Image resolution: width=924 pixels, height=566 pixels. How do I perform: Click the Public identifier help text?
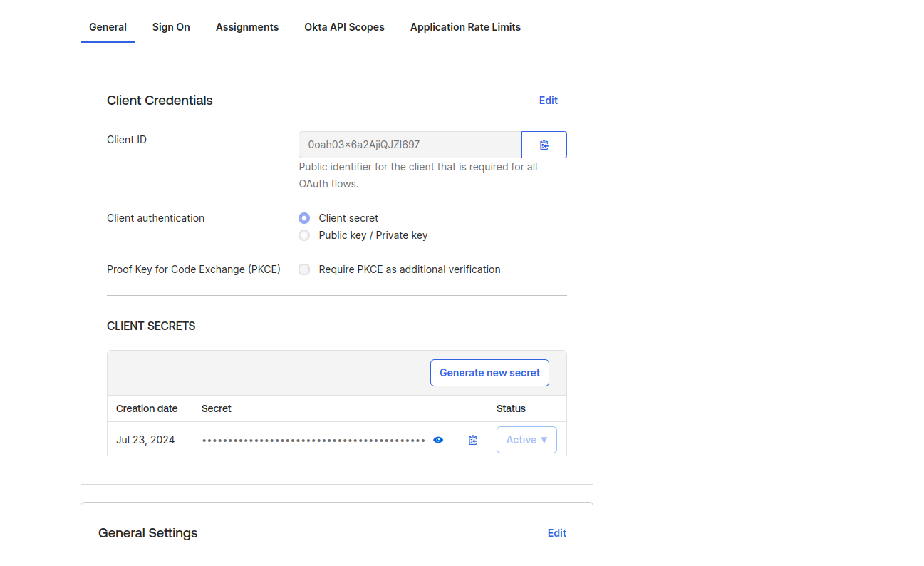418,175
